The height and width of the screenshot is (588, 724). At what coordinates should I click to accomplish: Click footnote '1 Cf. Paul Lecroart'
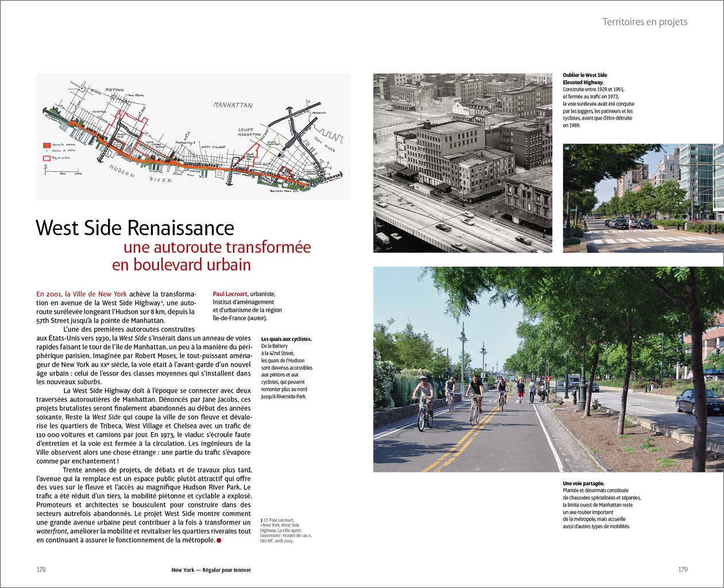(x=277, y=520)
